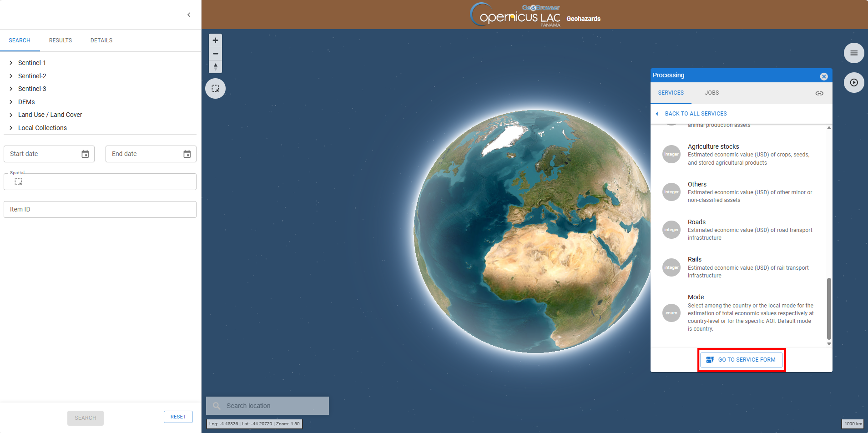
Task: Switch to the RESULTS tab
Action: [x=60, y=41]
